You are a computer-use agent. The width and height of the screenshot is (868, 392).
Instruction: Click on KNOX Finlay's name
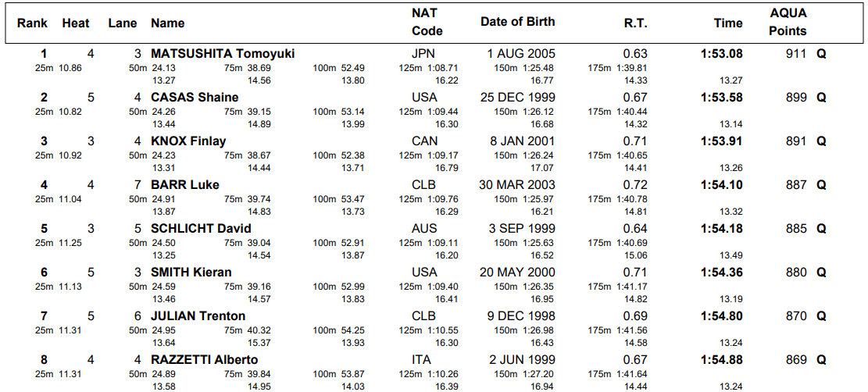pos(188,141)
